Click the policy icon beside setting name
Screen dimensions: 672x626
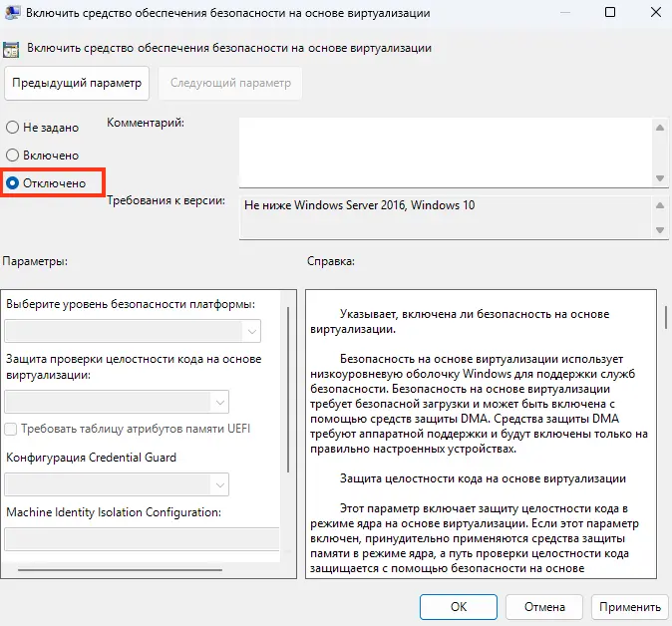13,48
